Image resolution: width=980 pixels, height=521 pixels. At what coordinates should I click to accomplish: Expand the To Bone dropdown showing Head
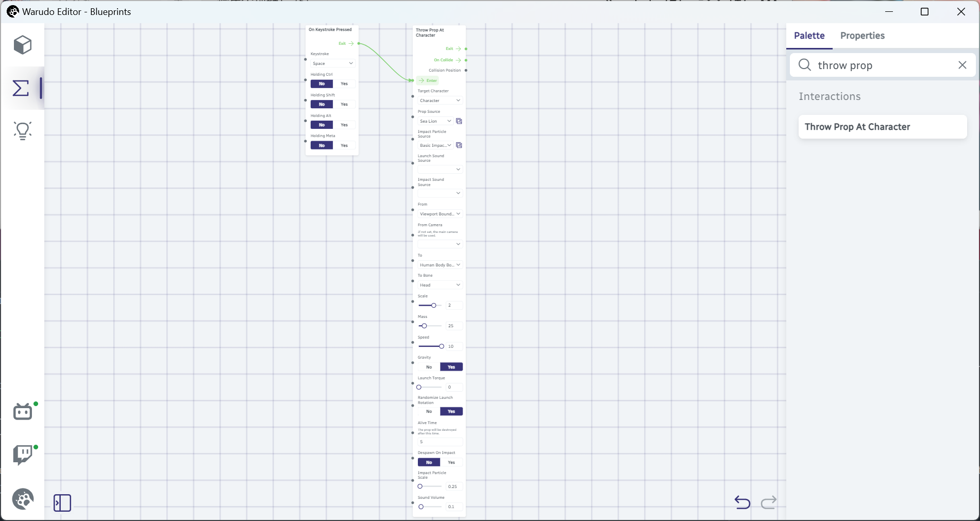pos(440,285)
